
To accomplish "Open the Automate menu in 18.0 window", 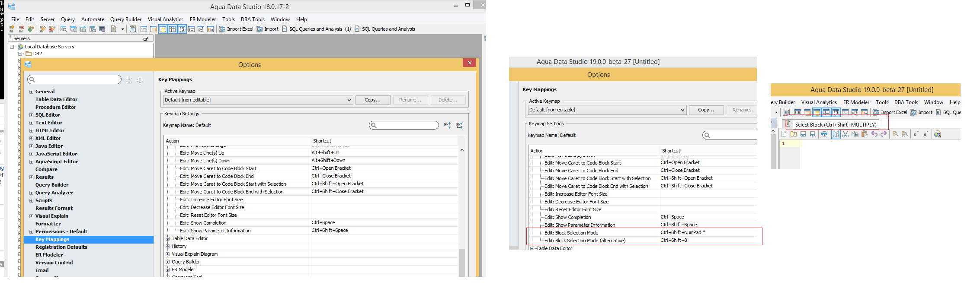I will (93, 19).
